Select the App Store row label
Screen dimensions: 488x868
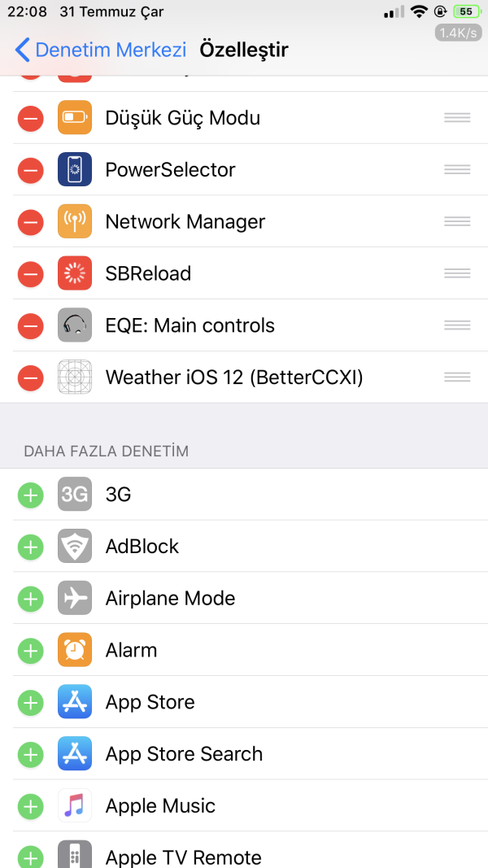click(150, 702)
